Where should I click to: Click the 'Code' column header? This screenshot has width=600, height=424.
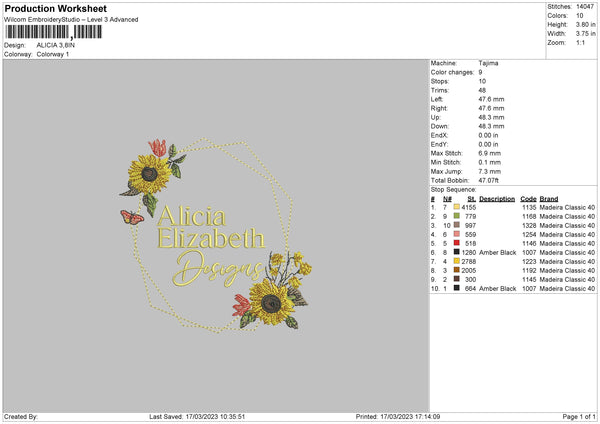click(x=528, y=199)
